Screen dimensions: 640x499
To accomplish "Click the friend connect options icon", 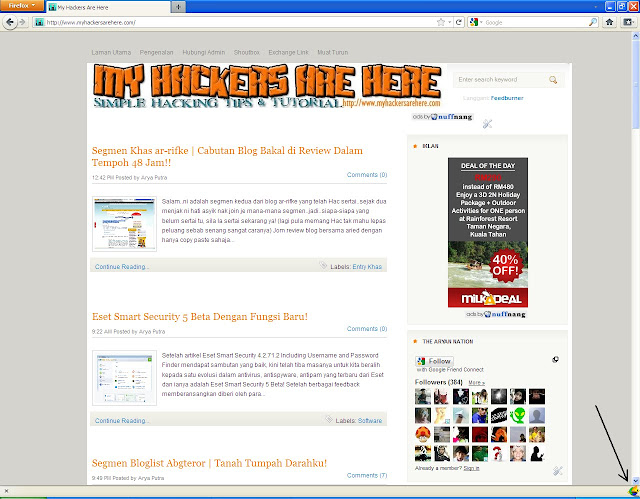I will 556,359.
